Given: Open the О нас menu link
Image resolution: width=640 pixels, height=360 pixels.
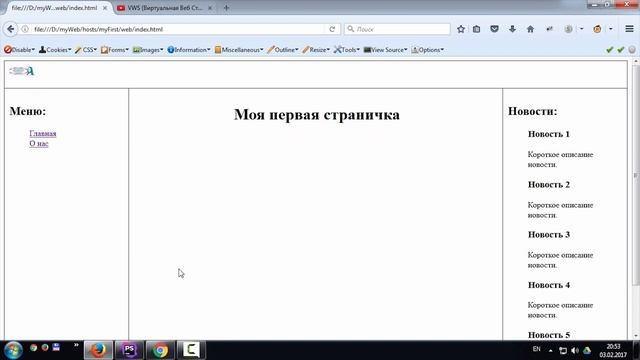Looking at the screenshot, I should click(x=39, y=144).
